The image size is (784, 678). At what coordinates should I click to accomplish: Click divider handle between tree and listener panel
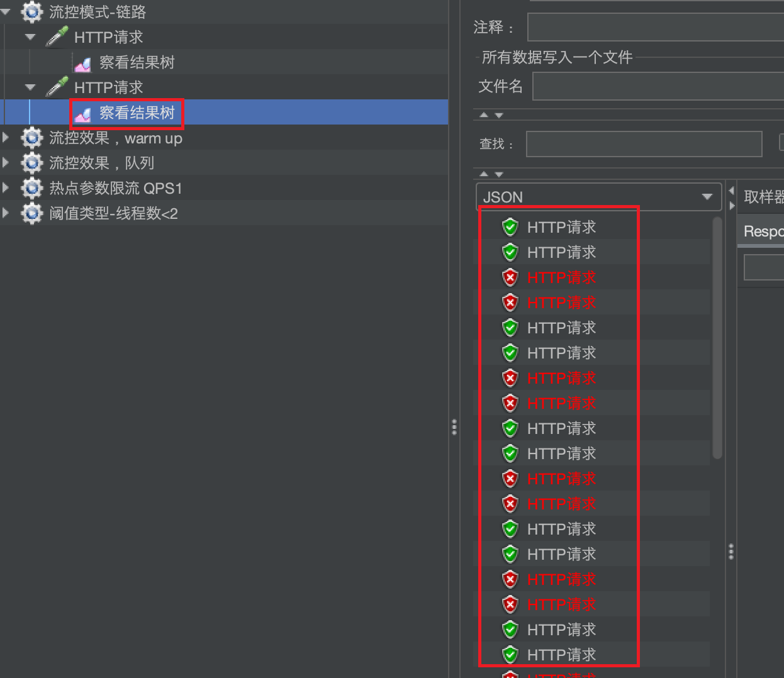454,427
